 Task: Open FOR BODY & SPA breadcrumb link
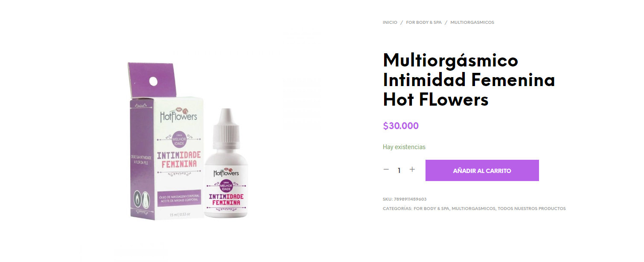(x=424, y=23)
